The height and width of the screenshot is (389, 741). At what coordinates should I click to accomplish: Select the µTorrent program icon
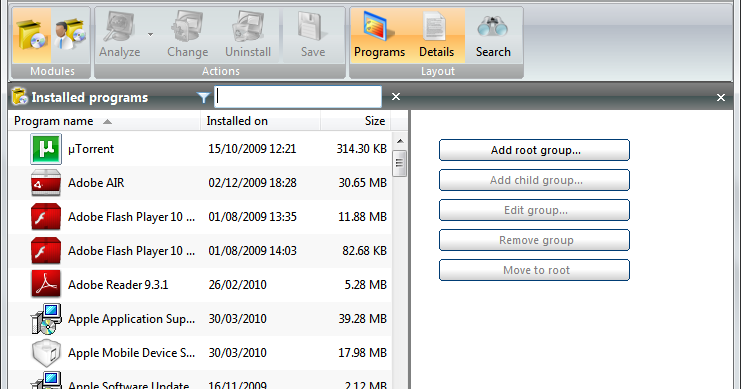click(x=46, y=149)
